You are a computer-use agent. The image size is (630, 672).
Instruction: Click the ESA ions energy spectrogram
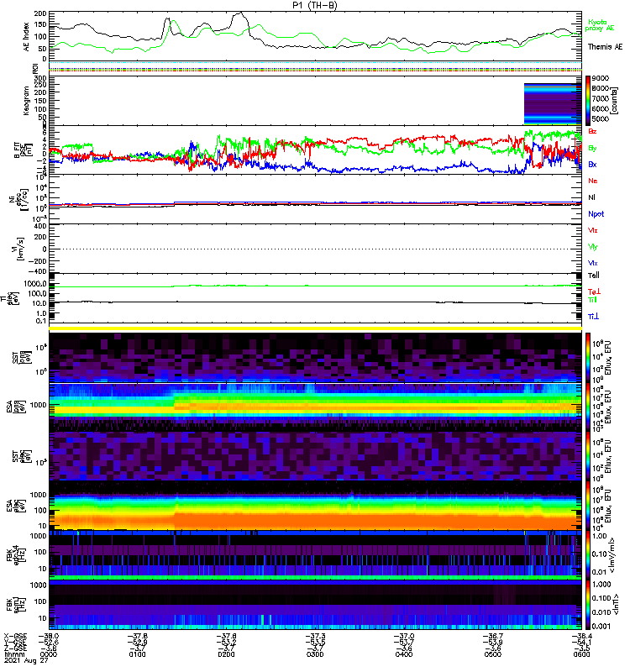(316, 407)
